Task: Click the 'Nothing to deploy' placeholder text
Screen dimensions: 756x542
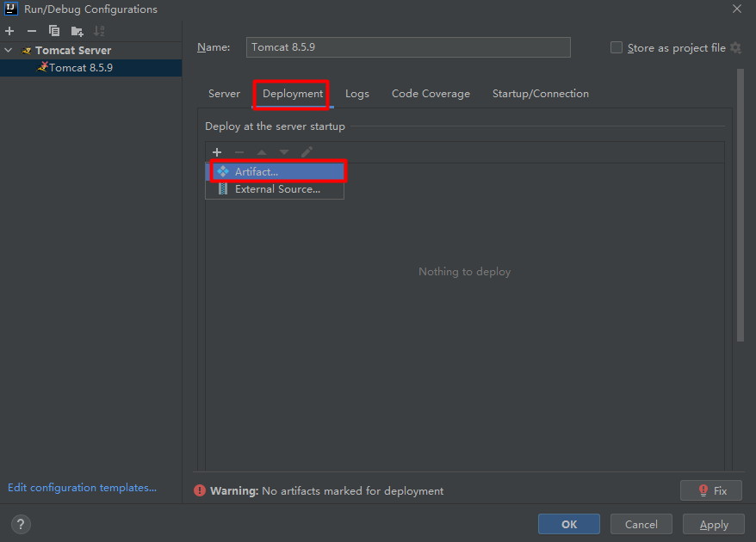Action: click(x=464, y=272)
